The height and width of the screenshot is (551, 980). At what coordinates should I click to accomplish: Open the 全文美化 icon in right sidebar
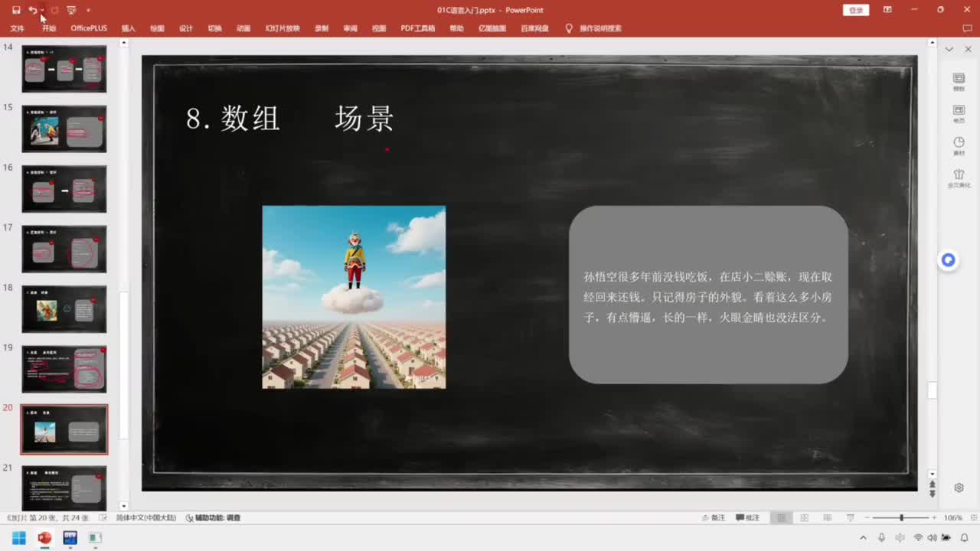[x=959, y=179]
